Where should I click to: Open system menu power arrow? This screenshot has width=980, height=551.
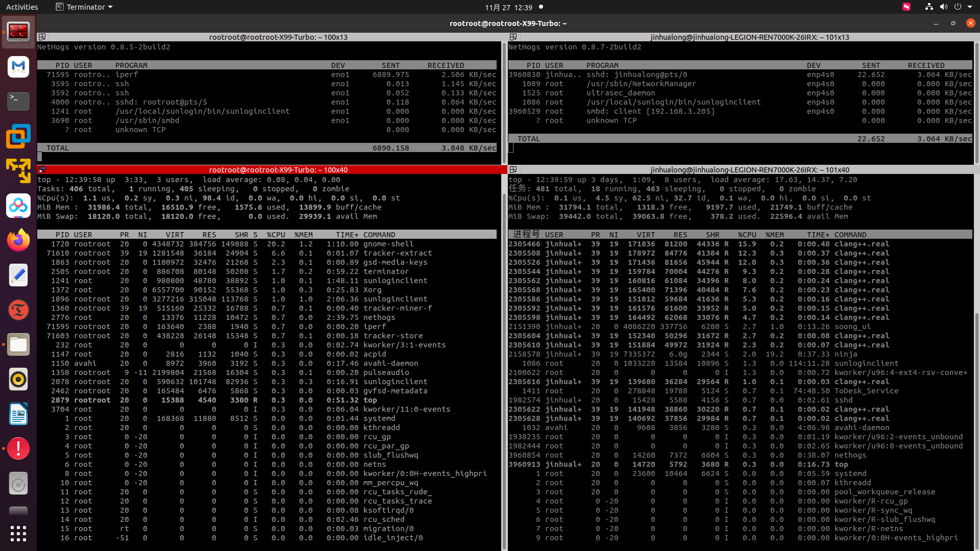970,7
